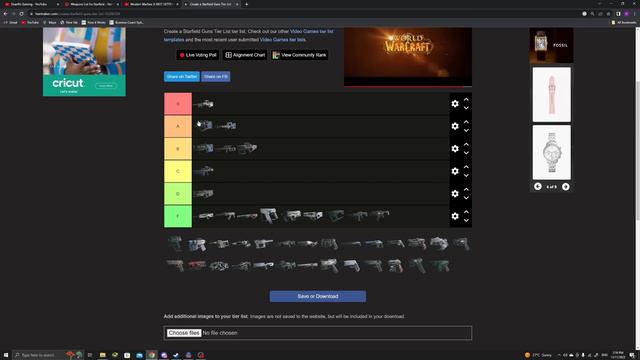
Task: Move the F tier row up with its arrow
Action: [466, 211]
